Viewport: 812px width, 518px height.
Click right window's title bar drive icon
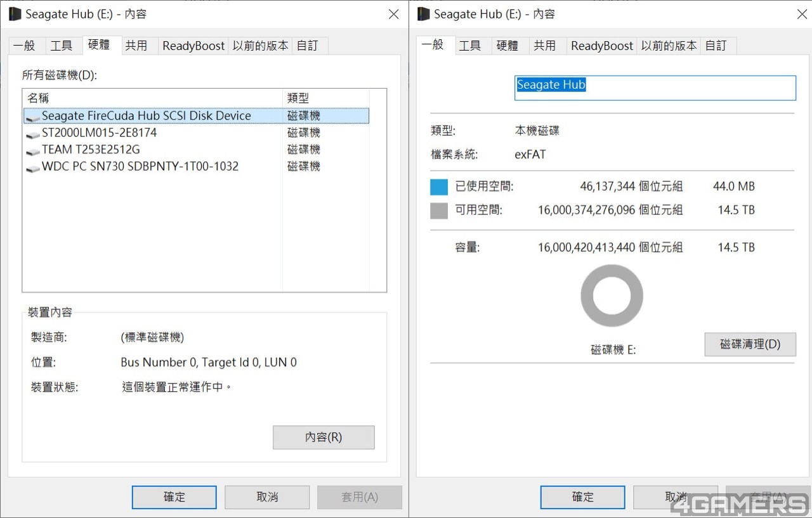424,13
